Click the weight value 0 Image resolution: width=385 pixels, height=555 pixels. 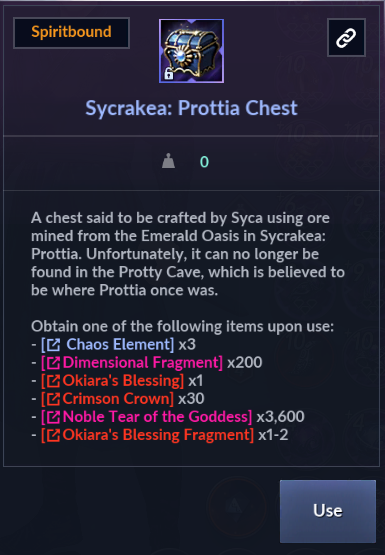[204, 162]
